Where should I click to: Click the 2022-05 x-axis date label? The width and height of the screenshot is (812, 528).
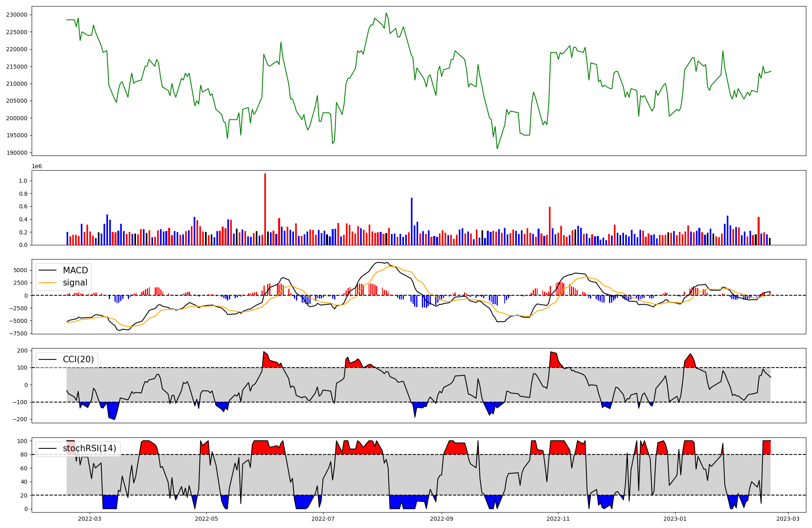207,519
